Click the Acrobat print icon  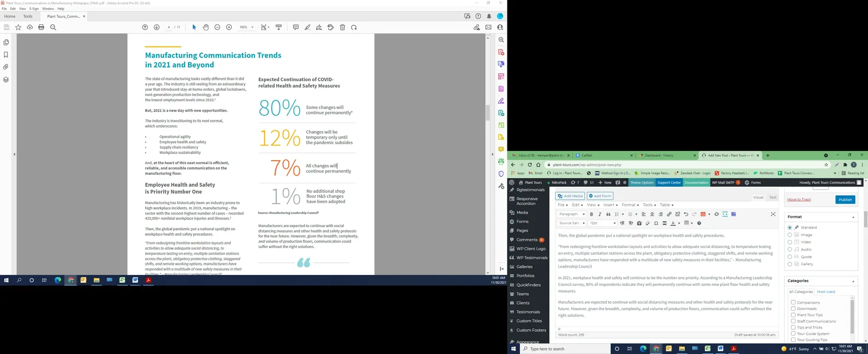[41, 27]
